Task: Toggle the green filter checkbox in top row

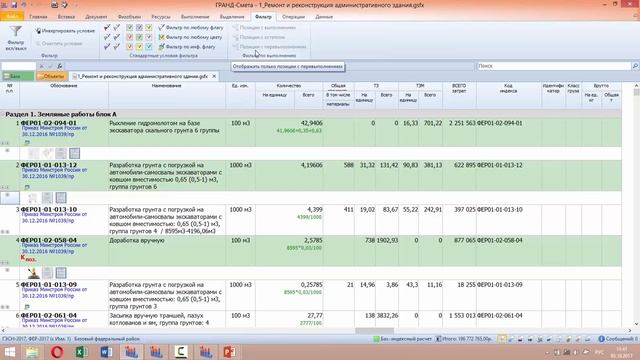Action: pyautogui.click(x=129, y=27)
